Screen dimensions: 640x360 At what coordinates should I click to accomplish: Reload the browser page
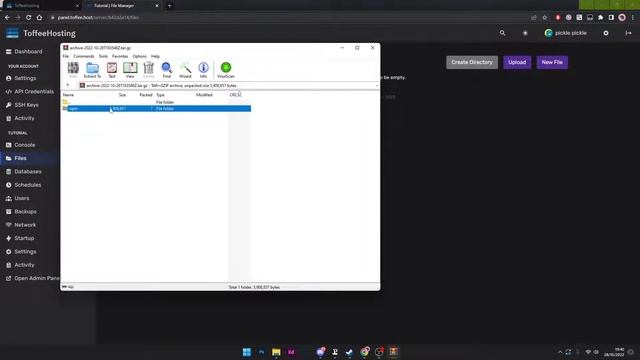click(x=29, y=18)
